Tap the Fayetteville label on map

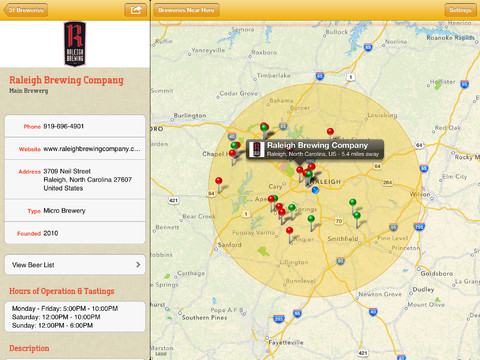point(286,342)
